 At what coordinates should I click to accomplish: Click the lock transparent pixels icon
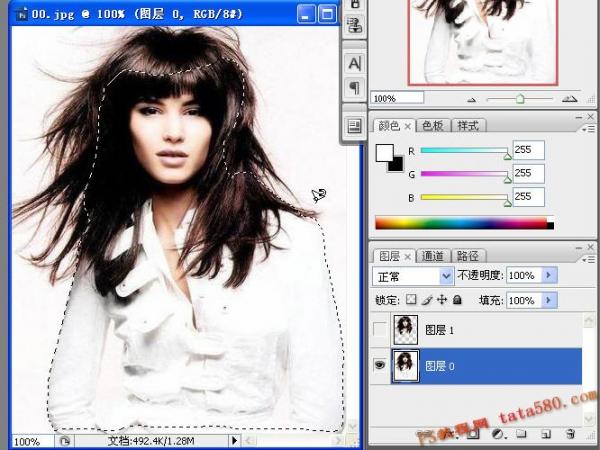tap(411, 300)
